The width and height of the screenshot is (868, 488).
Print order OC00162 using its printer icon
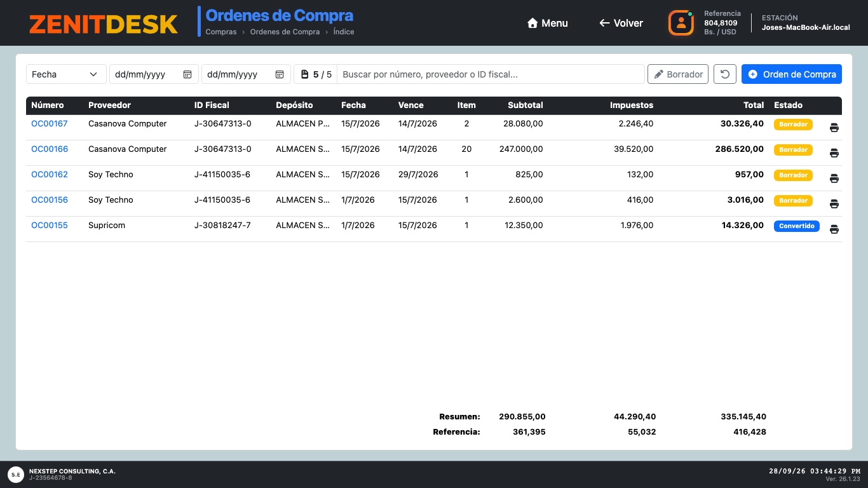click(834, 179)
